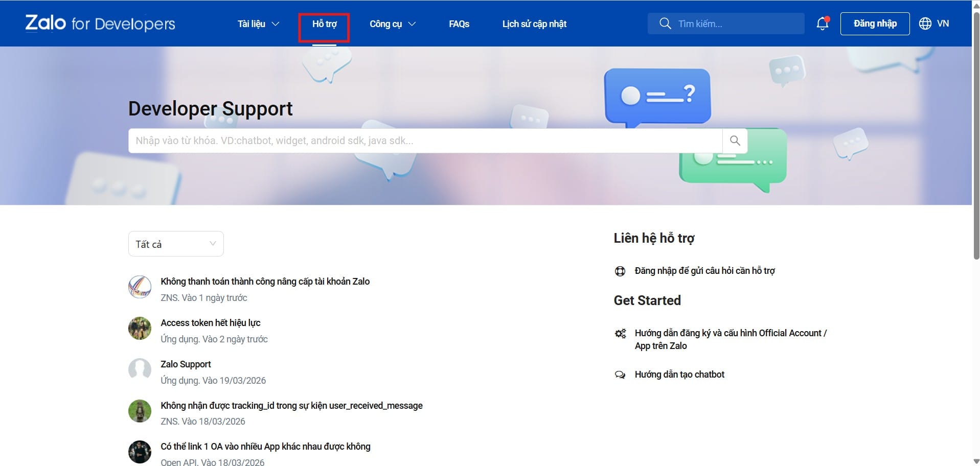
Task: Open the Tất cả category filter dropdown
Action: [x=176, y=244]
